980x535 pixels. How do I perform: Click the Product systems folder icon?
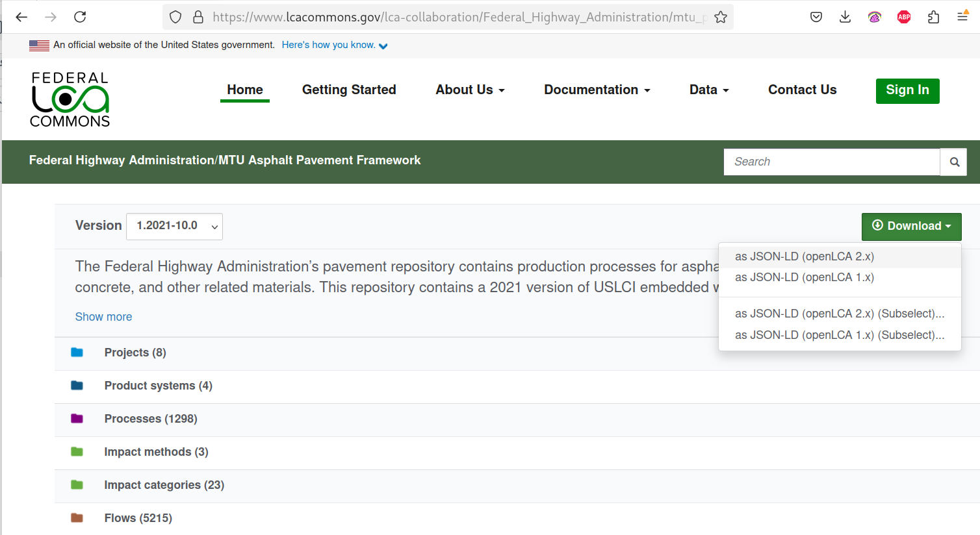[77, 386]
